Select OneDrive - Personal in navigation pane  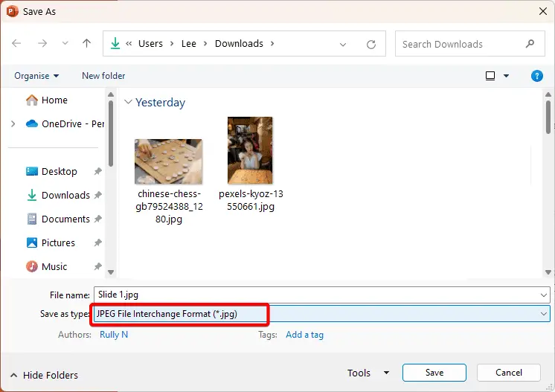click(x=65, y=123)
